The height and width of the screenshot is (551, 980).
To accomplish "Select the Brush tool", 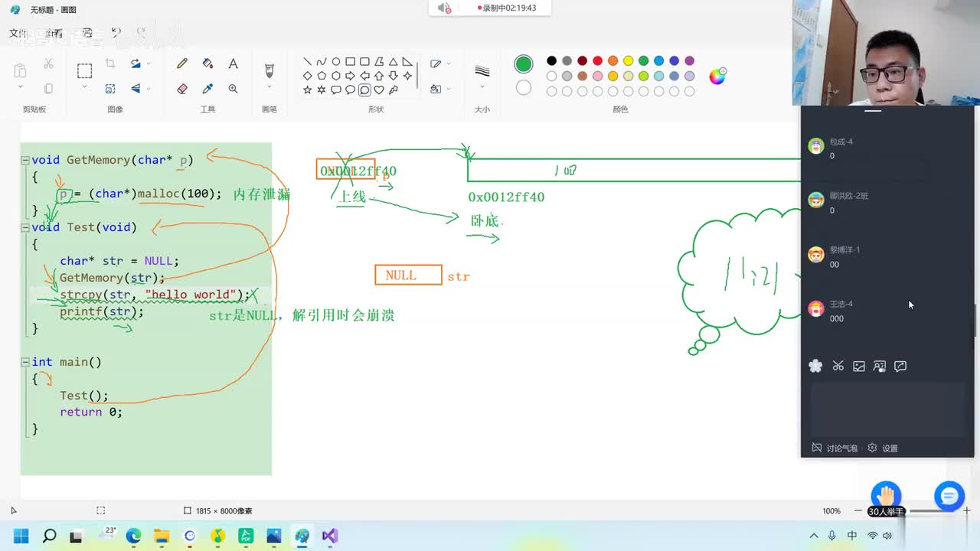I will point(269,70).
